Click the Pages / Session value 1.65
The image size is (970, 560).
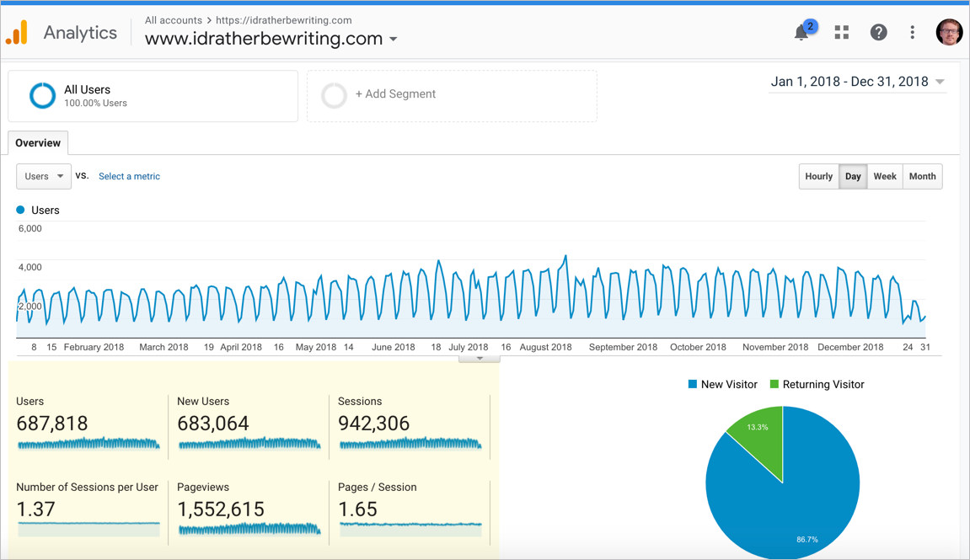point(357,509)
